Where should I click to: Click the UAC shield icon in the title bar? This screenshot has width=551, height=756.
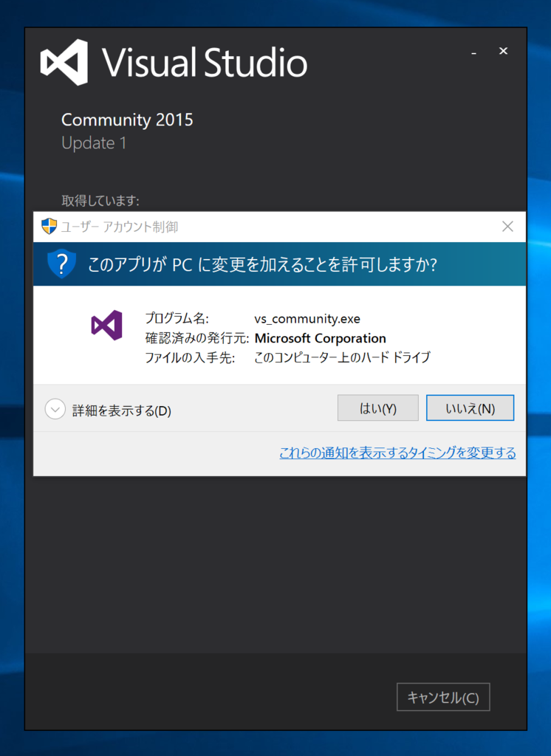(x=49, y=226)
